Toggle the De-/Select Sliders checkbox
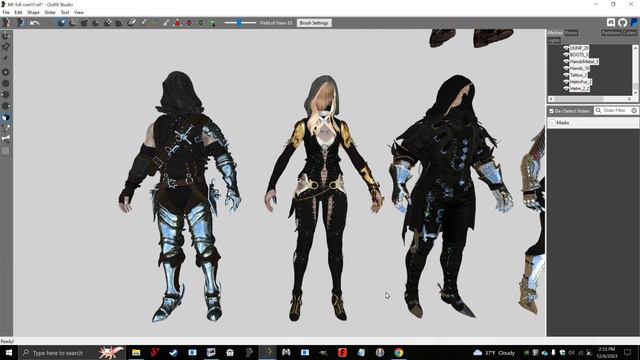The height and width of the screenshot is (360, 640). point(551,111)
